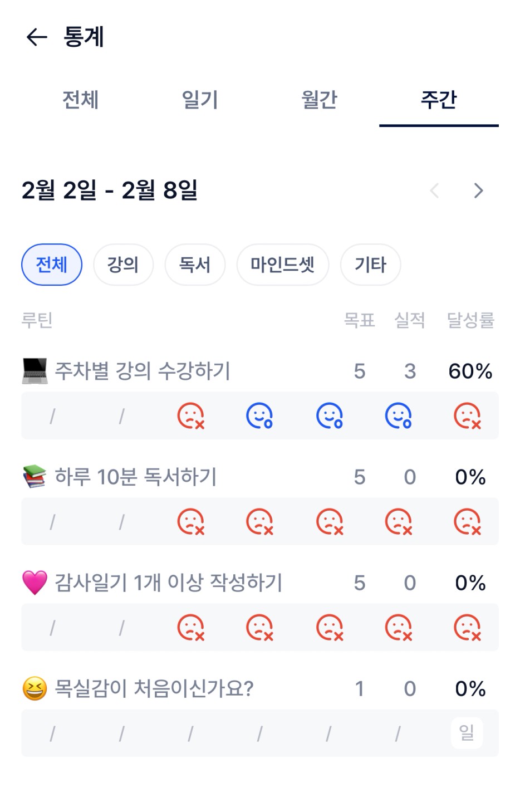Switch to the 월간 tab
This screenshot has width=520, height=812.
(319, 100)
